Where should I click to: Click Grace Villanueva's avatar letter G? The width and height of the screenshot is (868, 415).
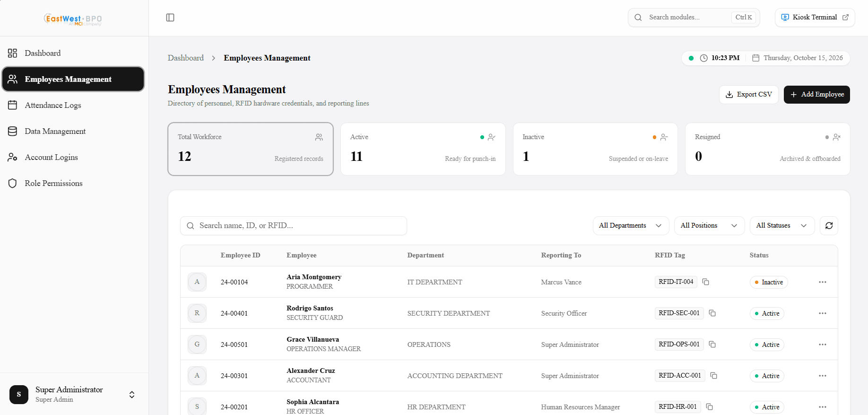click(197, 344)
